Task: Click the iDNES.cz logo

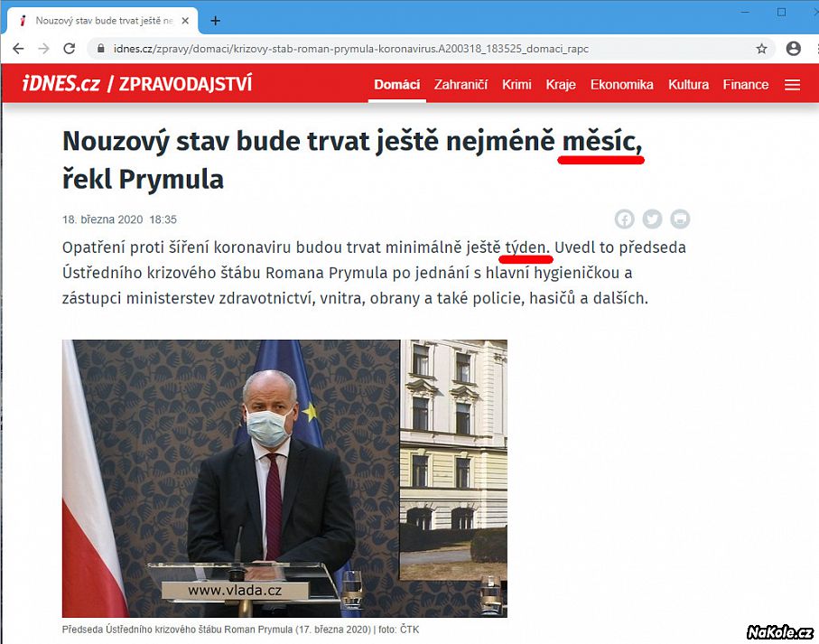Action: pyautogui.click(x=60, y=84)
